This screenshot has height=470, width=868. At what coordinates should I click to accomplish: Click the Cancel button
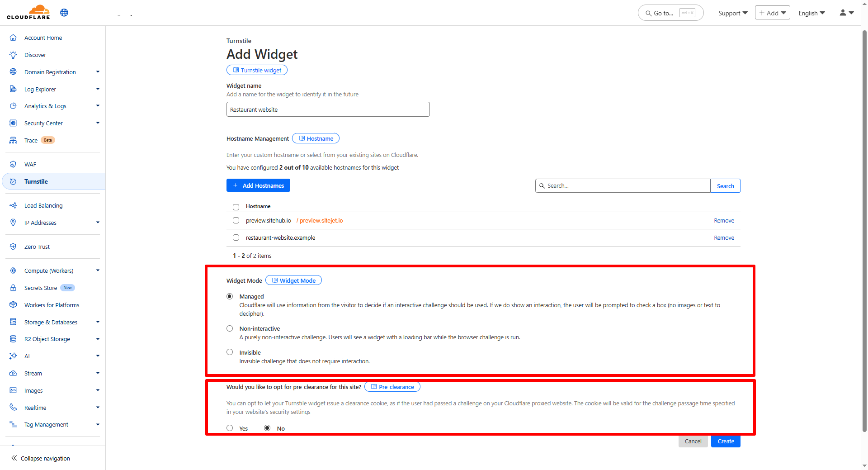pos(693,441)
